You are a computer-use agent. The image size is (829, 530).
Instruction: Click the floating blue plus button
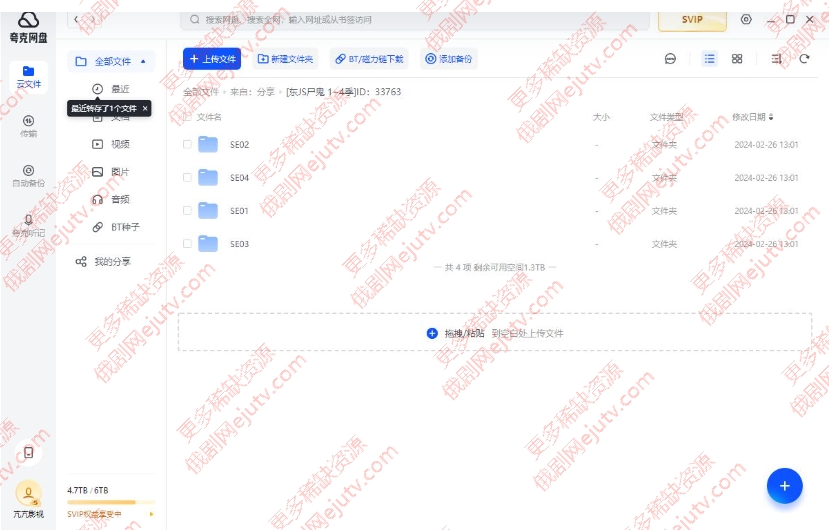click(785, 486)
